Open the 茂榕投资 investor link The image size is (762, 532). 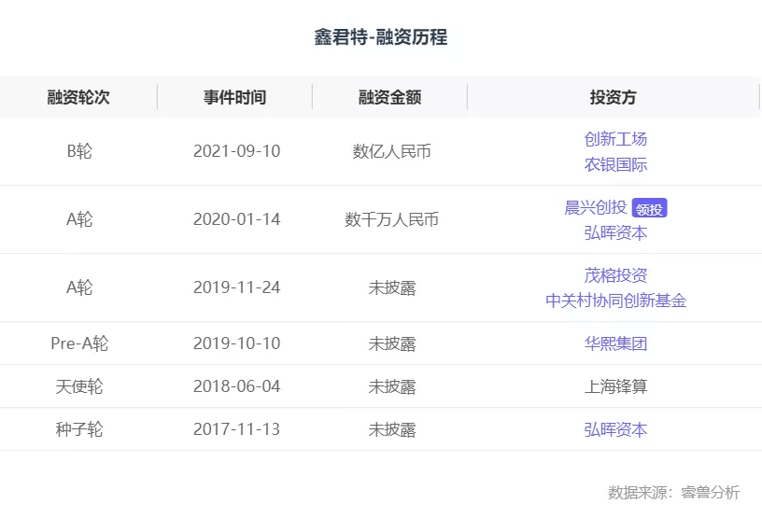tap(615, 275)
